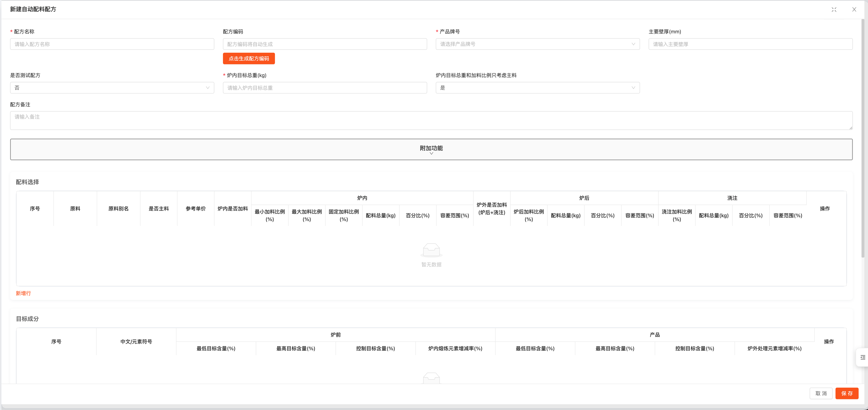Click the 保存 button
868x410 pixels.
point(847,394)
